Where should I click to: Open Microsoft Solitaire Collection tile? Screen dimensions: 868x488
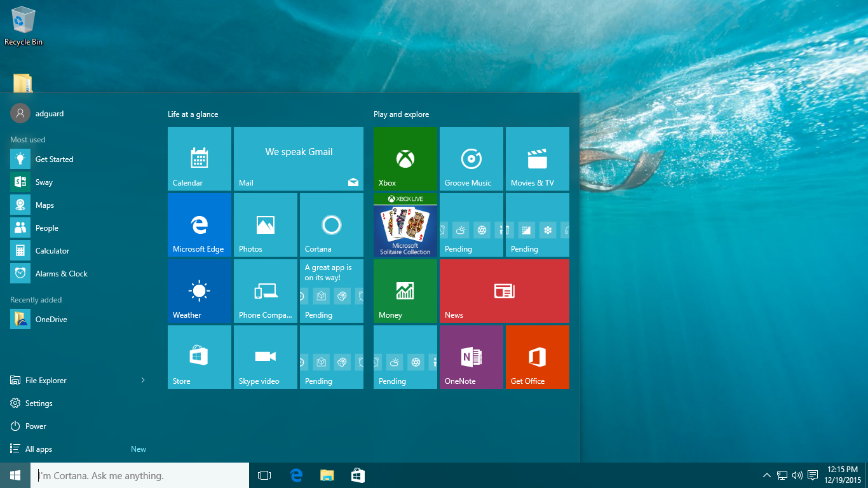pos(405,225)
